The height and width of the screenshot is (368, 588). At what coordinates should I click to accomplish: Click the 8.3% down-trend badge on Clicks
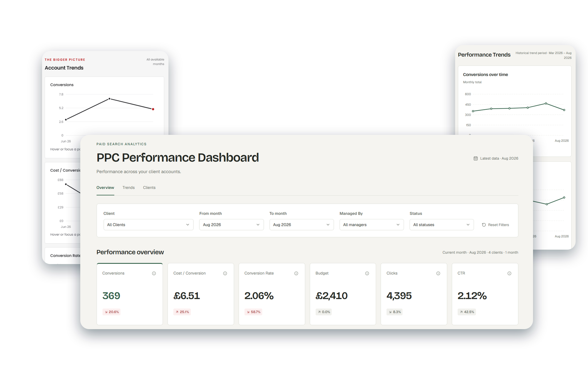point(395,312)
